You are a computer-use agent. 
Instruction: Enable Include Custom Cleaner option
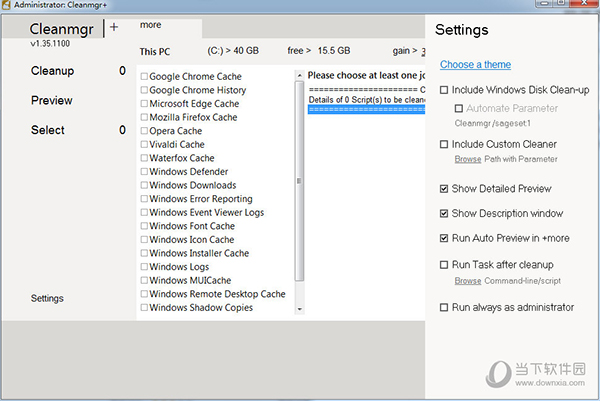coord(444,144)
